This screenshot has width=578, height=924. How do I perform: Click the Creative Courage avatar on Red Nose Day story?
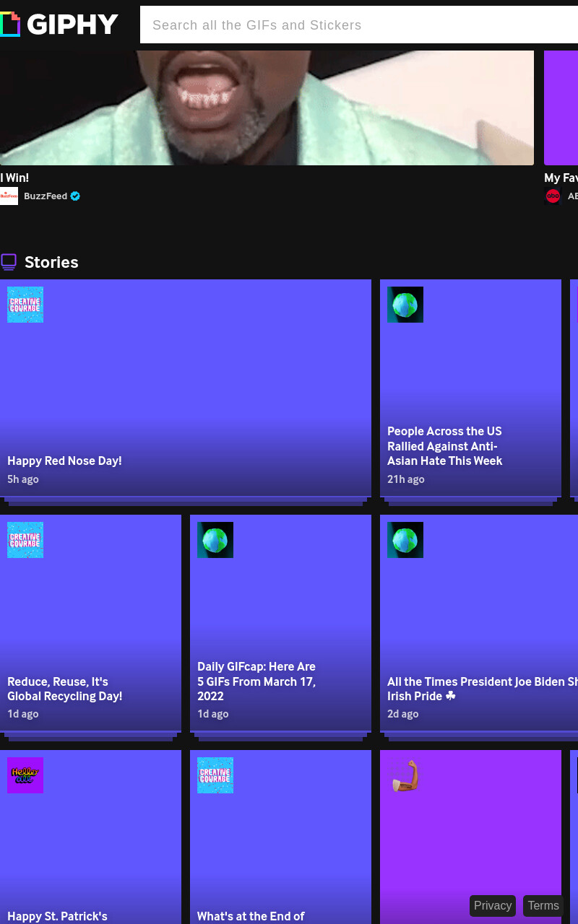click(25, 305)
